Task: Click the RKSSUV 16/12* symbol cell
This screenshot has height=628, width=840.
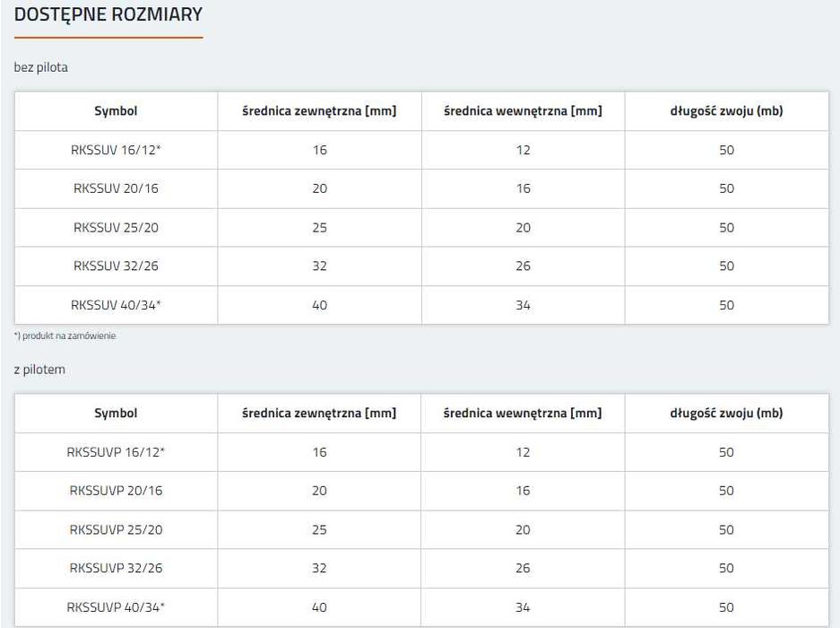Action: coord(116,150)
